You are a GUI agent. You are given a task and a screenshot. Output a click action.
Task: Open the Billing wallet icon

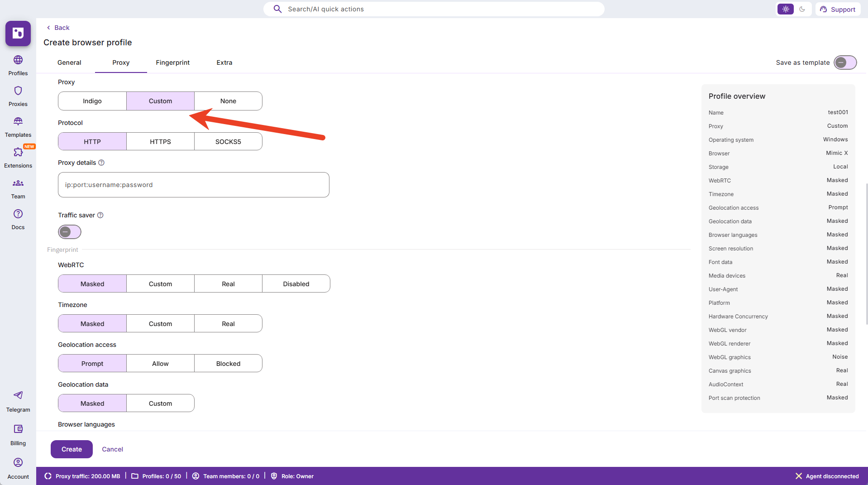point(18,429)
